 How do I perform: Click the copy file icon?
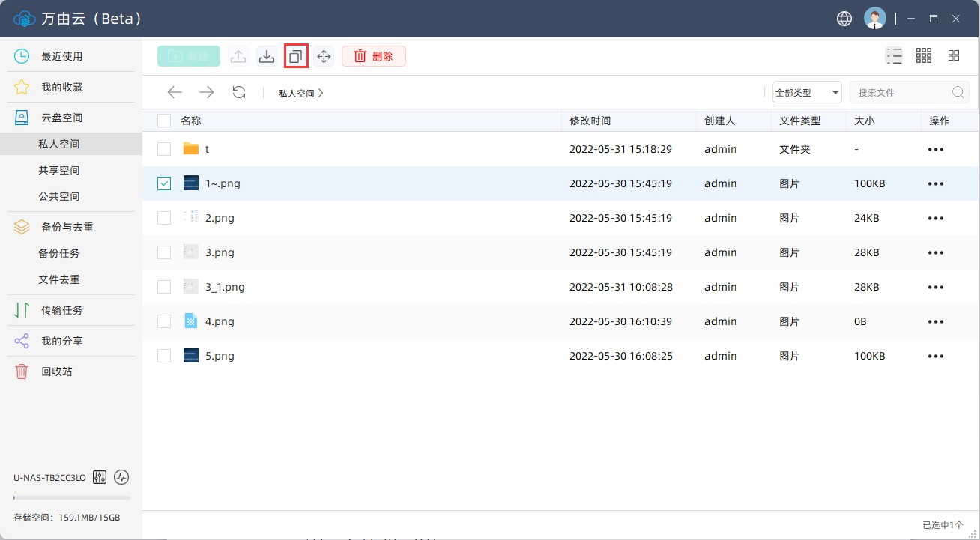(x=295, y=55)
